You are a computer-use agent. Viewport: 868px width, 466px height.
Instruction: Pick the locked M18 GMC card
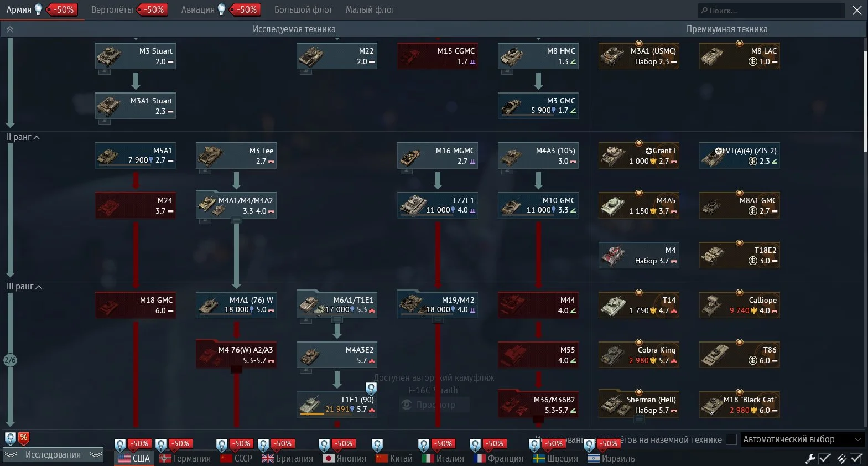(136, 306)
